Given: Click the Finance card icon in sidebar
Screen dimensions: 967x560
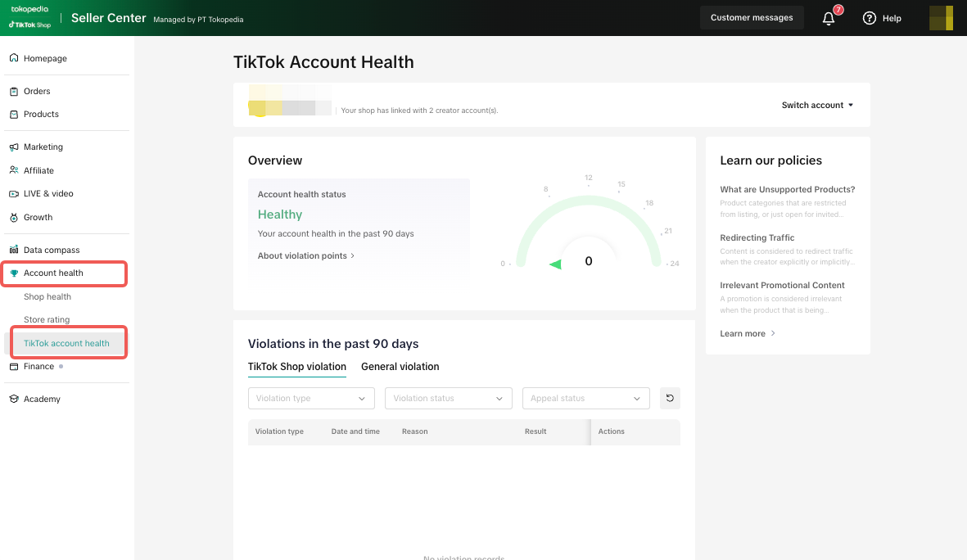Looking at the screenshot, I should tap(14, 367).
